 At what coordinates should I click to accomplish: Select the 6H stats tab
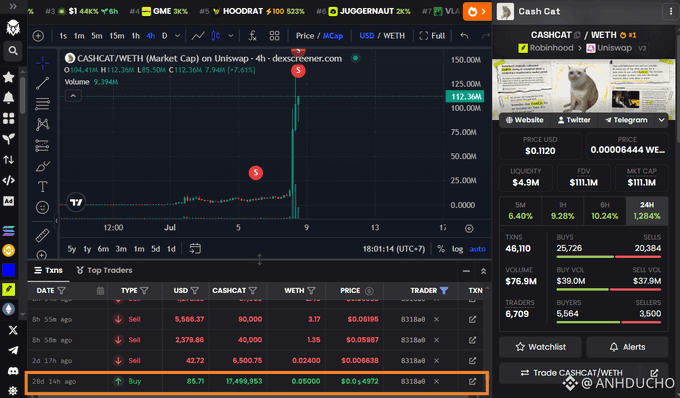[x=605, y=211]
